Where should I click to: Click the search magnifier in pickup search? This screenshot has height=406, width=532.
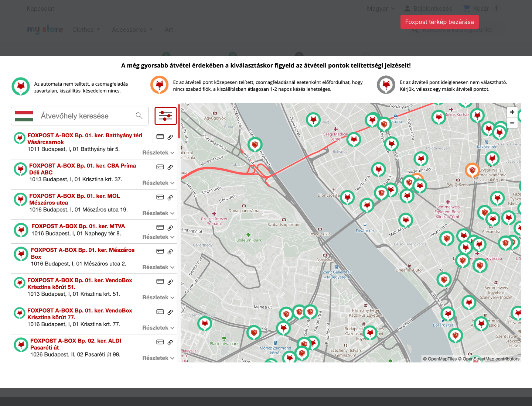(x=139, y=116)
